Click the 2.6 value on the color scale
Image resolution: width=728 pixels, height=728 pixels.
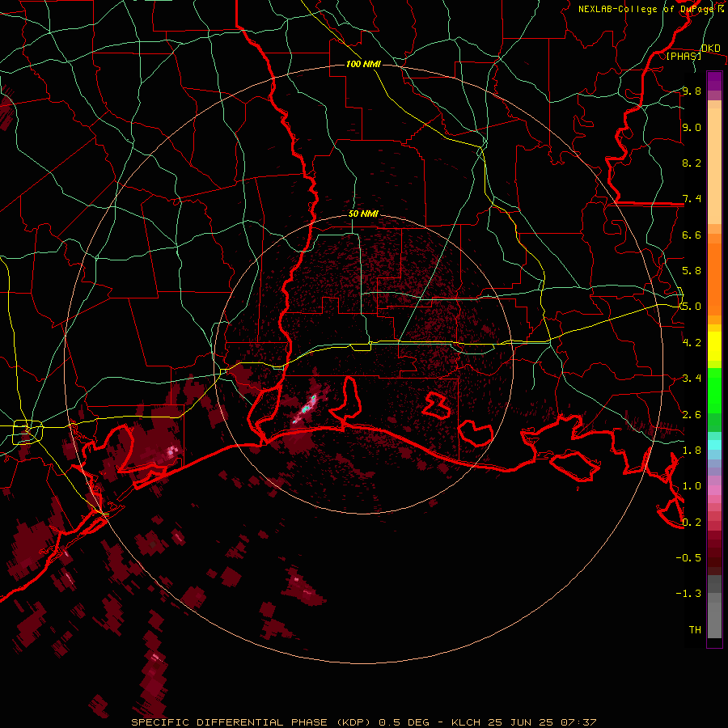coord(692,415)
